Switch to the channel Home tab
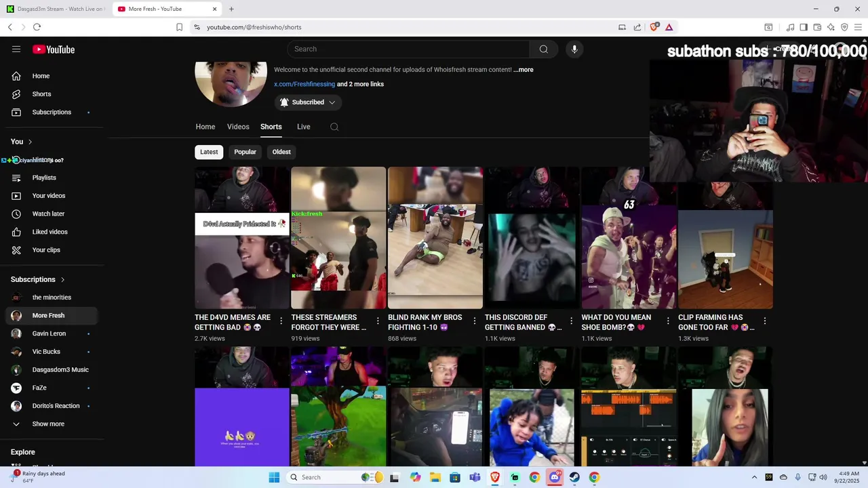The image size is (868, 488). (205, 127)
